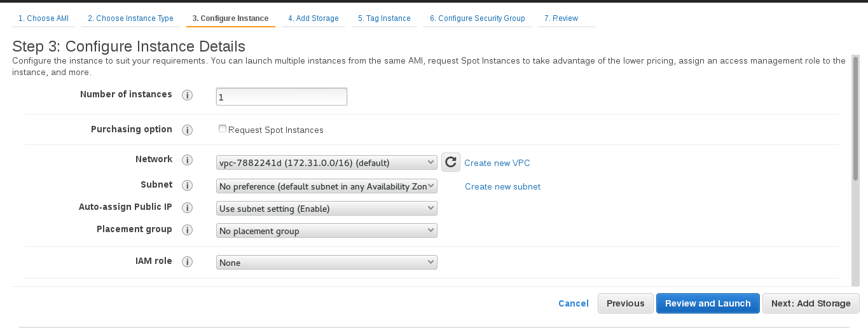Viewport: 868px width, 332px height.
Task: Enable Request Spot Instances checkbox
Action: (223, 128)
